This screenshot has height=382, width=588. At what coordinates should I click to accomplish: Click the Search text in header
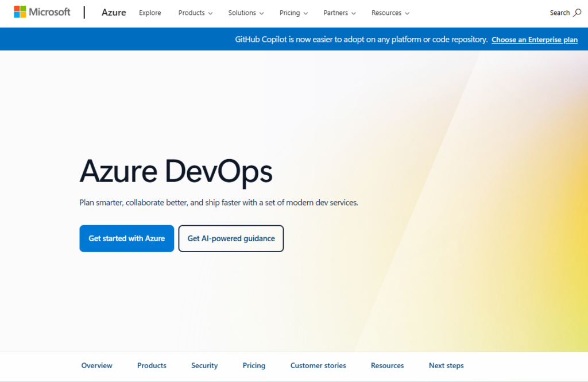tap(559, 13)
